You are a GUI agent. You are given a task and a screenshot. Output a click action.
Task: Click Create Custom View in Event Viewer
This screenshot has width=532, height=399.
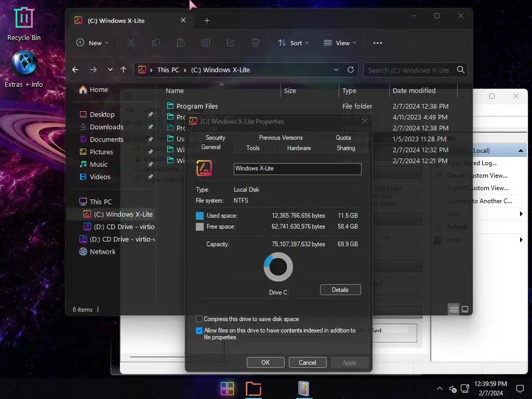tap(477, 176)
